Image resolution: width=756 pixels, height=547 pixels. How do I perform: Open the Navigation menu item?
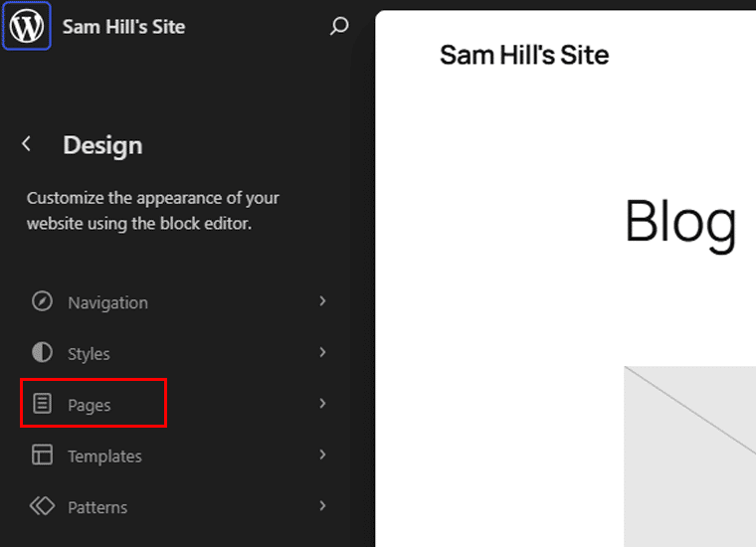107,302
